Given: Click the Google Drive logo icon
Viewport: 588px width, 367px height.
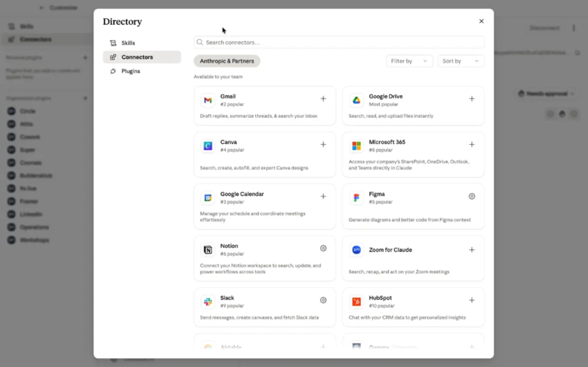Looking at the screenshot, I should point(356,100).
